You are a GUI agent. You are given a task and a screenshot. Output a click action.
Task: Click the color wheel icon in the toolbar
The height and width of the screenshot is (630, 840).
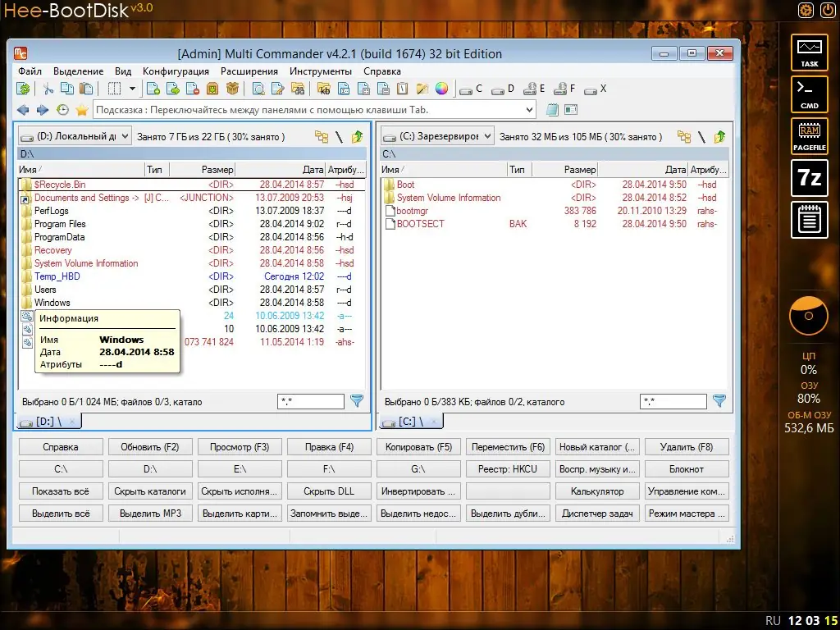click(x=441, y=89)
